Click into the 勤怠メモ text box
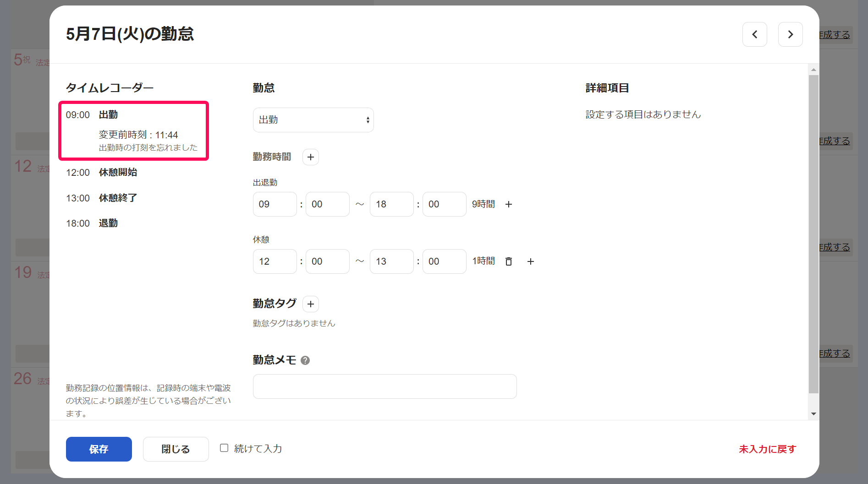Screen dimensions: 868x484 pyautogui.click(x=385, y=386)
